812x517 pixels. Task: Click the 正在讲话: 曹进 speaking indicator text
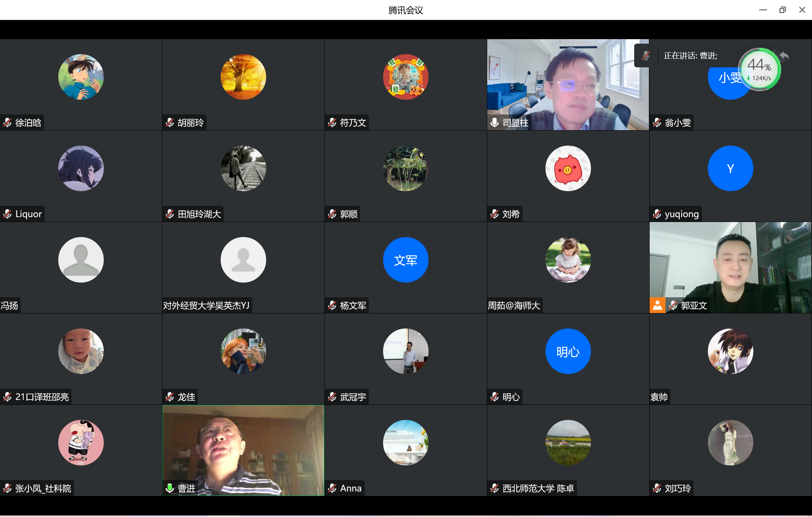[691, 56]
